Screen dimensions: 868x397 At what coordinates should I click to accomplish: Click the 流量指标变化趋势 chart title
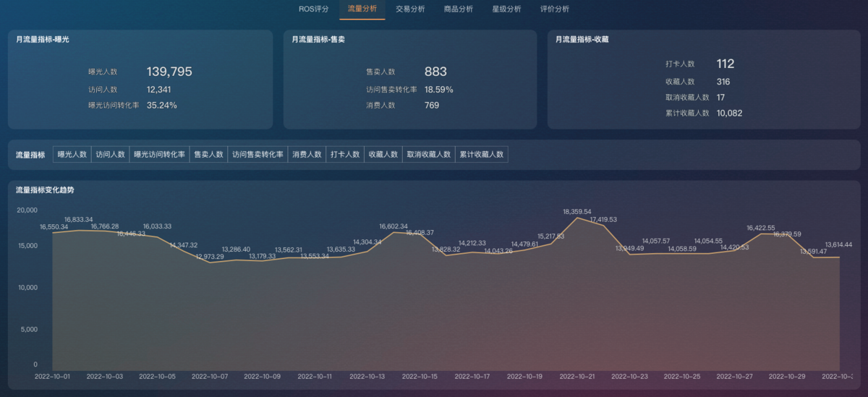(45, 189)
